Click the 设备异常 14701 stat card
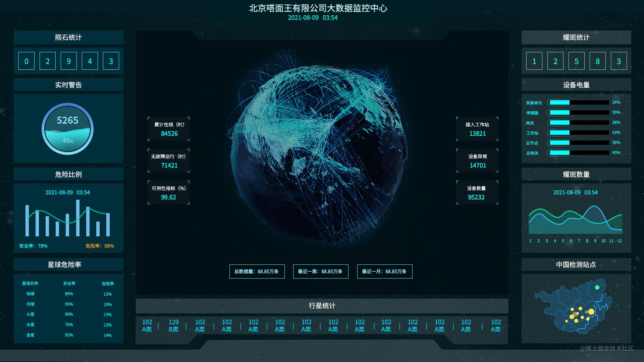Viewport: 644px width, 362px height. (477, 161)
